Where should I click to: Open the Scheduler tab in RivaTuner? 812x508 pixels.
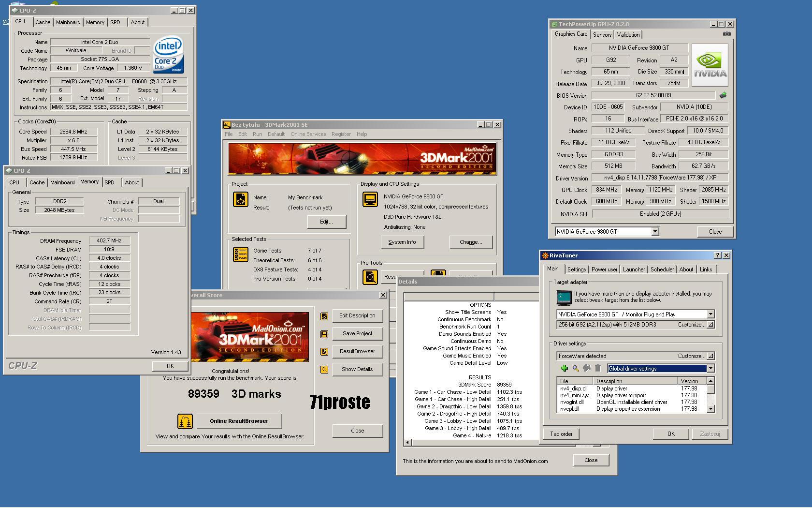(x=662, y=269)
